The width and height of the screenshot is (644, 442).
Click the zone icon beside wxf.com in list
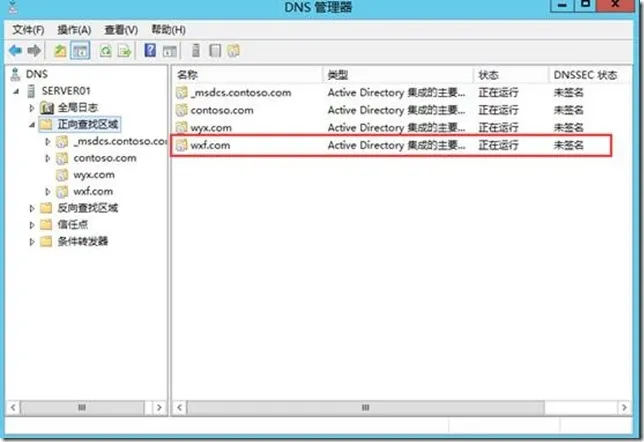[182, 145]
